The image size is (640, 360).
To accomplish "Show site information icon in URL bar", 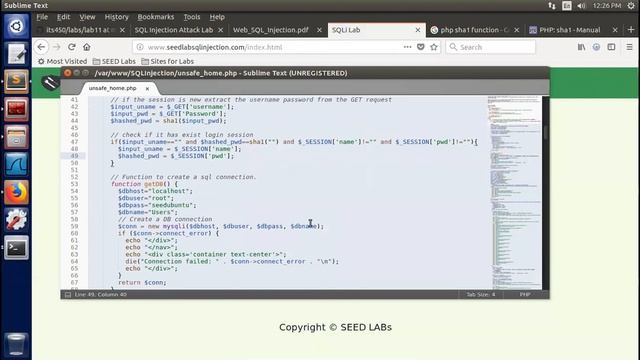I will 140,47.
